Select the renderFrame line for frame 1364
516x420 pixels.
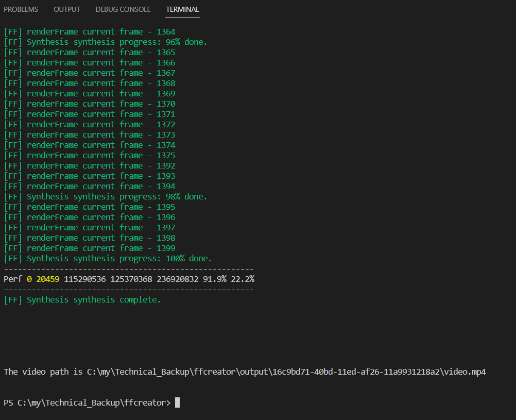coord(90,31)
